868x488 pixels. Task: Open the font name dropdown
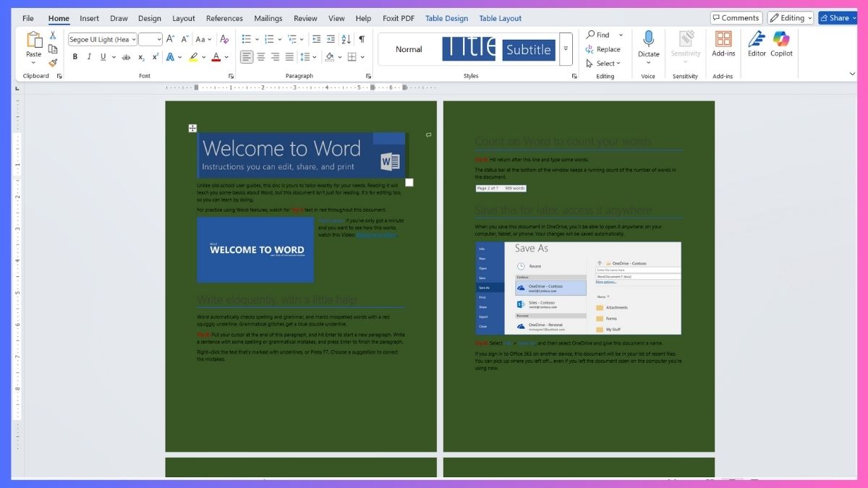coord(133,40)
